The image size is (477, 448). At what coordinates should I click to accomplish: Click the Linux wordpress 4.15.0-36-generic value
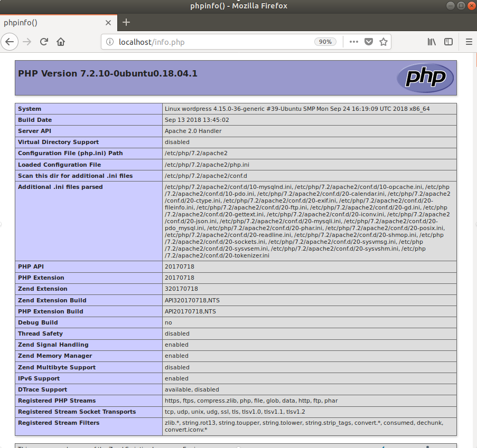click(297, 109)
